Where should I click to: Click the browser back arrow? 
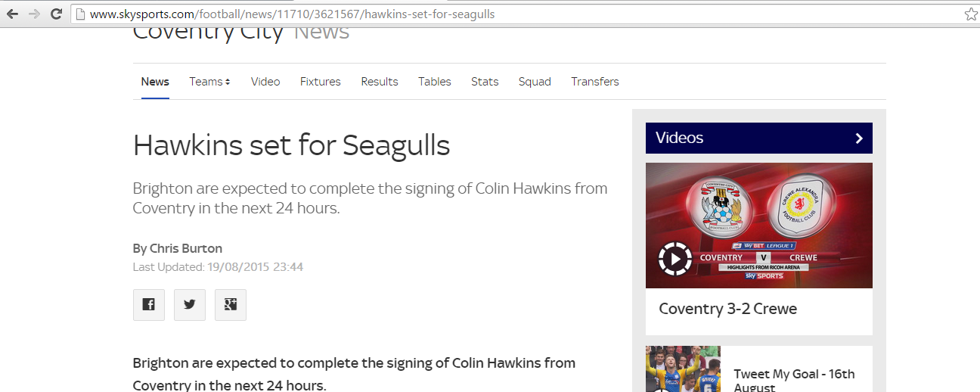(13, 14)
